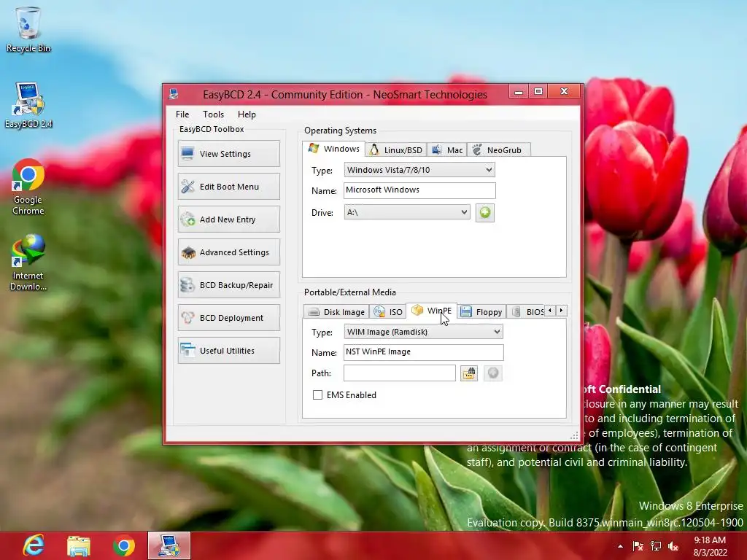Click the EasyBCD title bar application icon
The height and width of the screenshot is (560, 747).
(x=174, y=94)
